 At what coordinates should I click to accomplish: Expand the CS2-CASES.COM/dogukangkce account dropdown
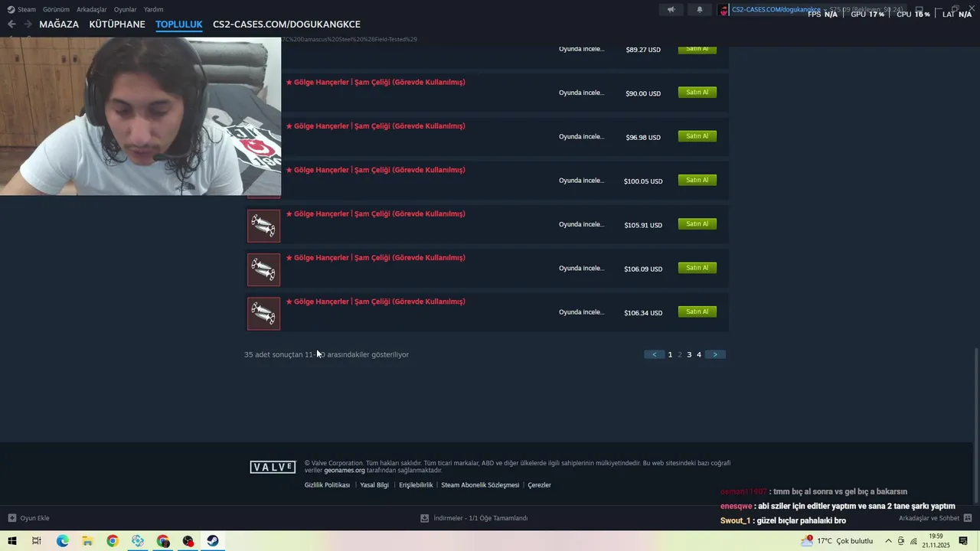click(x=825, y=10)
